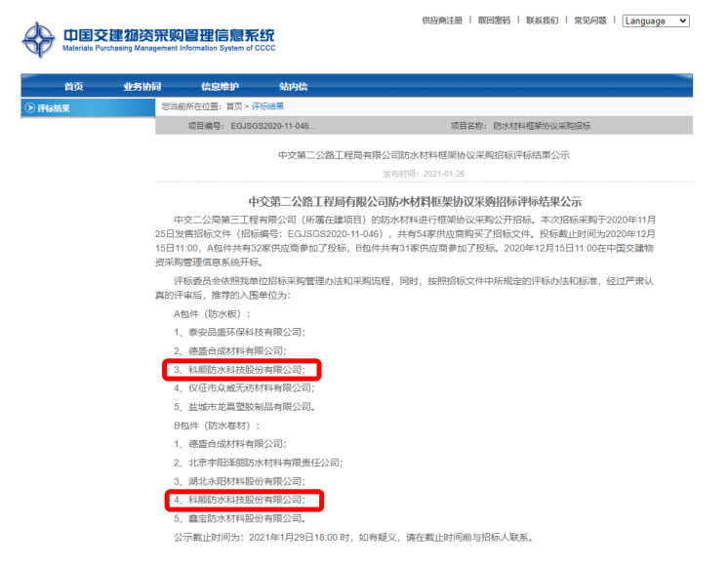Click the circled arrow icon beside 评标结果

click(x=29, y=108)
